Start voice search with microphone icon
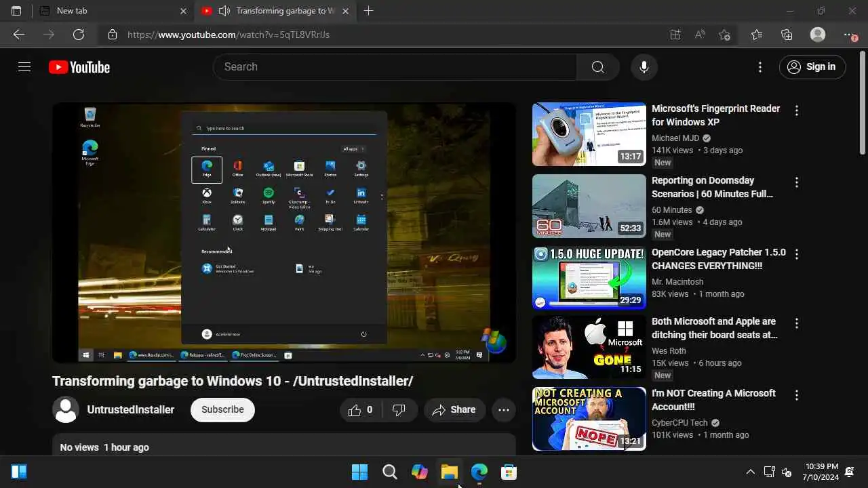The width and height of the screenshot is (868, 488). point(644,67)
